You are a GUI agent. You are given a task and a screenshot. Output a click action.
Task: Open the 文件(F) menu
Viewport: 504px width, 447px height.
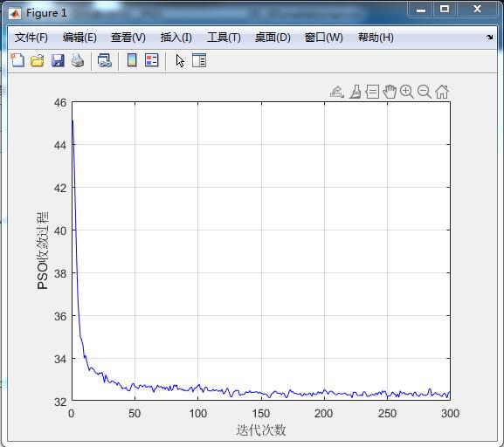(x=31, y=38)
